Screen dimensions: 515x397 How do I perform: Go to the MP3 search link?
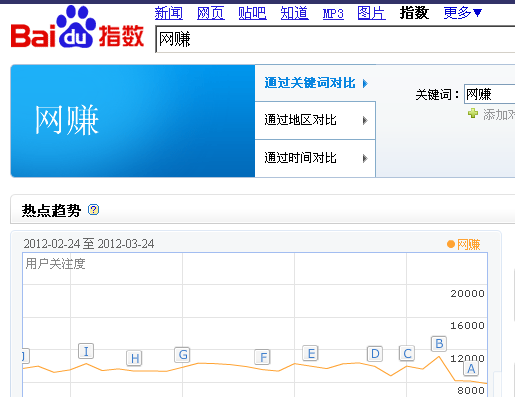point(333,14)
